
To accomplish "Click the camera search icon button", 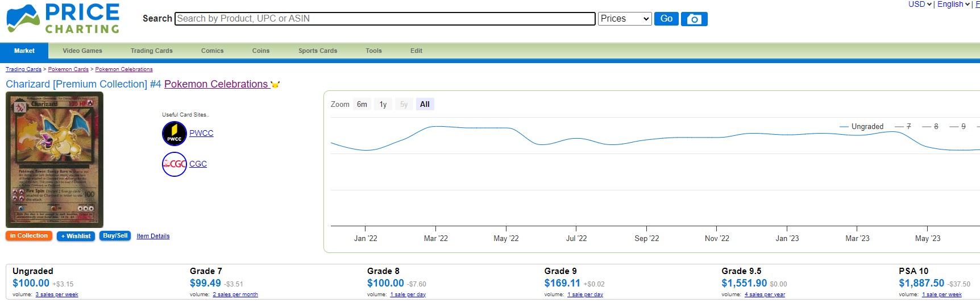I will 694,19.
